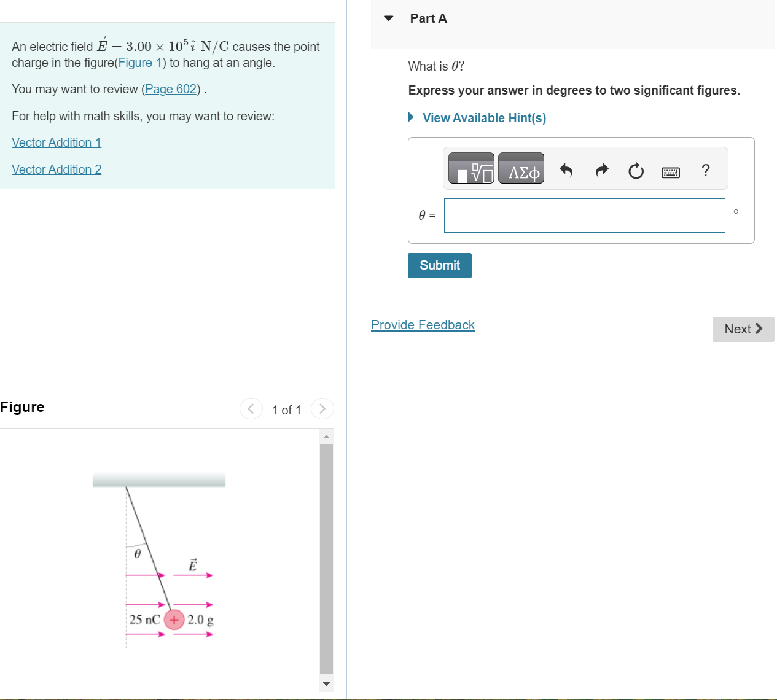Select the math templates icon
The image size is (777, 700).
pyautogui.click(x=470, y=168)
